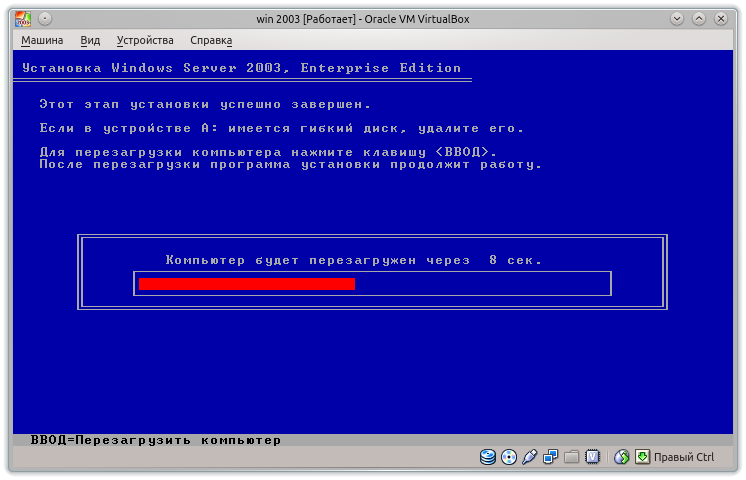
Task: Open the Машина menu
Action: pyautogui.click(x=42, y=40)
